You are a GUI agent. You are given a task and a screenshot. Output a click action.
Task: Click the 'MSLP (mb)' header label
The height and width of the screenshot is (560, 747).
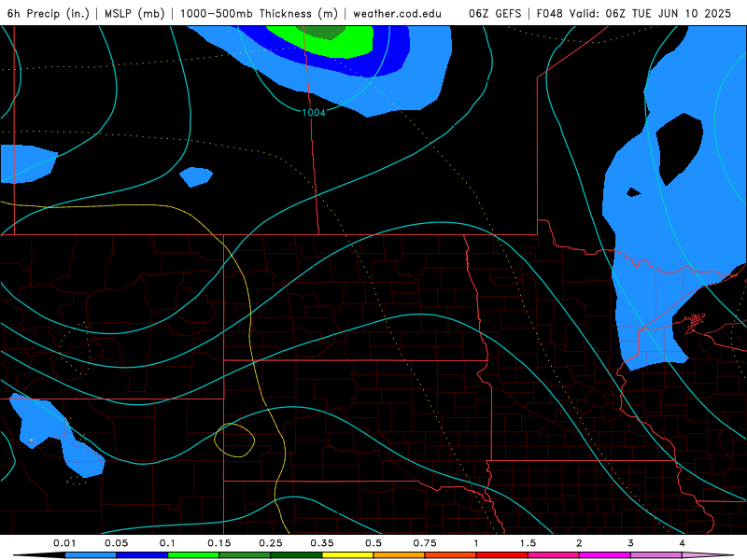134,13
